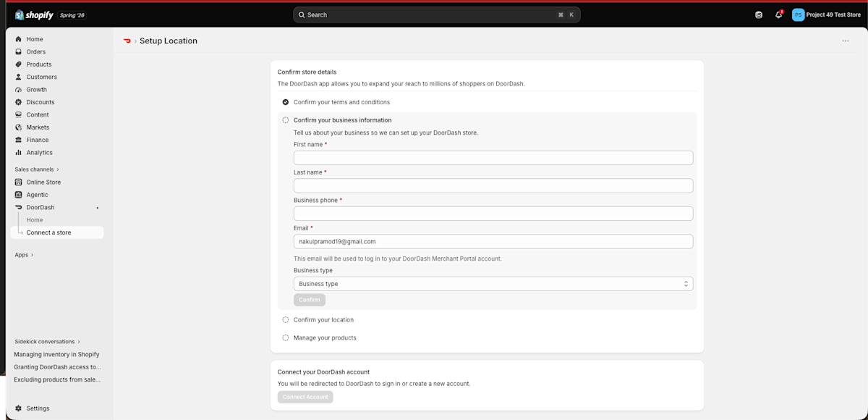Click Manage your products step label
The height and width of the screenshot is (420, 868).
click(x=325, y=337)
